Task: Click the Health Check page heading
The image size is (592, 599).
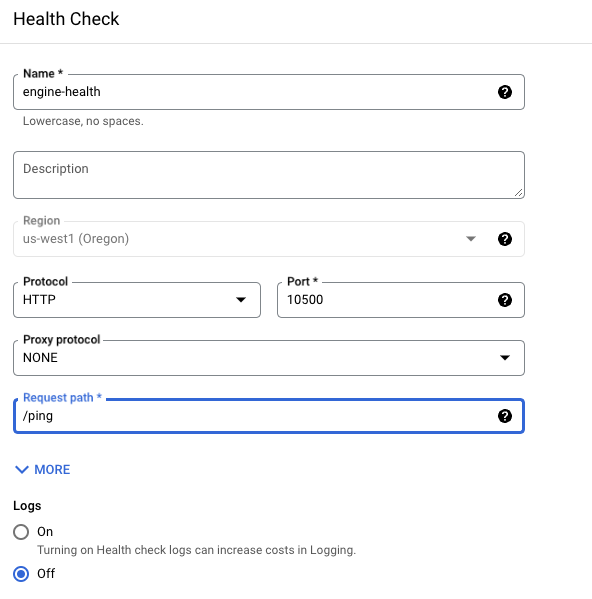Action: pyautogui.click(x=66, y=19)
